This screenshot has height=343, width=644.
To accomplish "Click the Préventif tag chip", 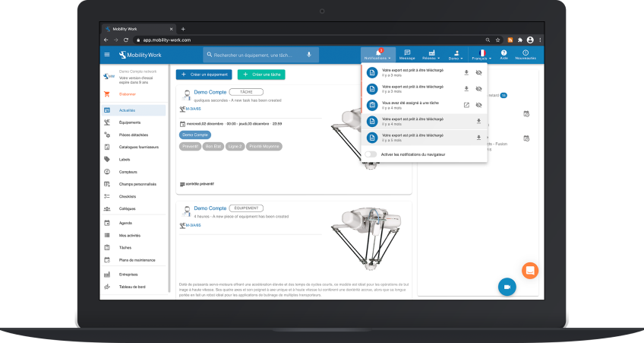I will pos(190,147).
